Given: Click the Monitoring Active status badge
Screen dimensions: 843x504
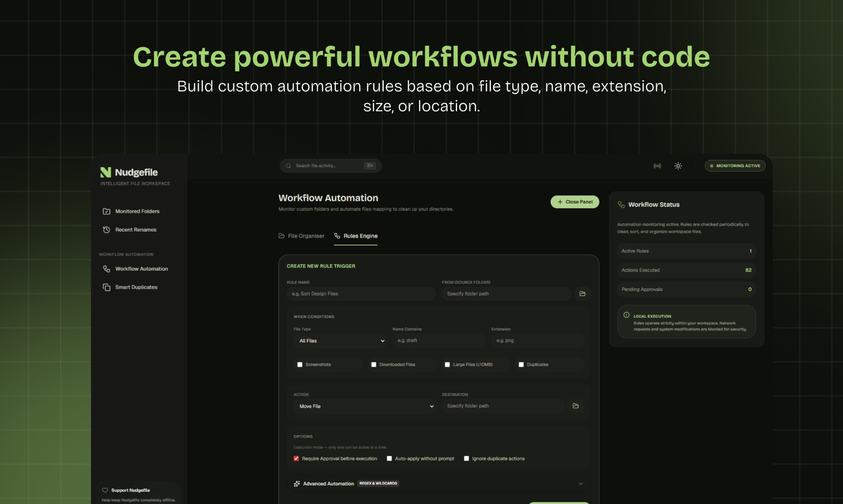Looking at the screenshot, I should 735,166.
